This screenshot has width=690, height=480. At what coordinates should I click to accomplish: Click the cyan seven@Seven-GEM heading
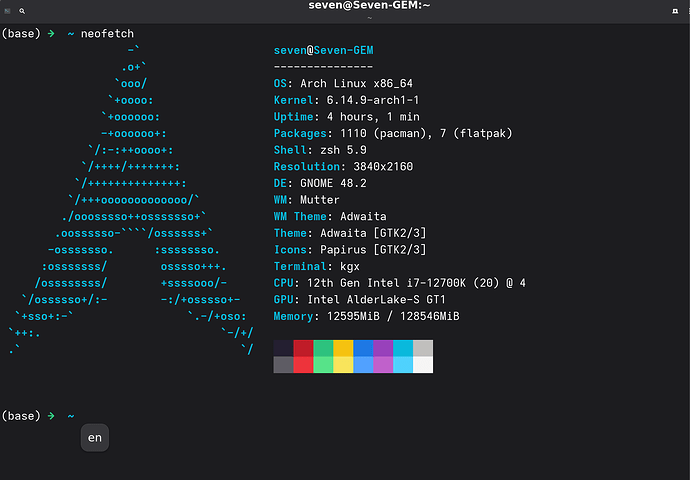tap(323, 50)
